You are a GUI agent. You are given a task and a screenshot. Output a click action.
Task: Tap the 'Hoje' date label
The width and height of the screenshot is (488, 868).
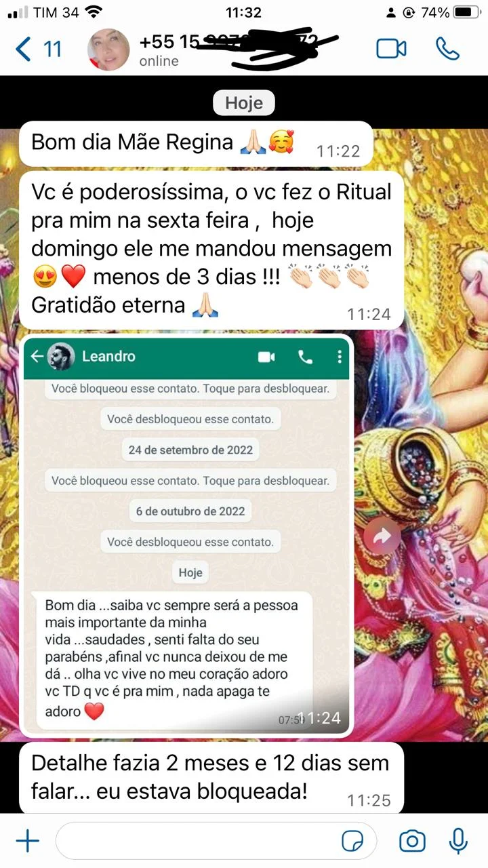(x=244, y=104)
